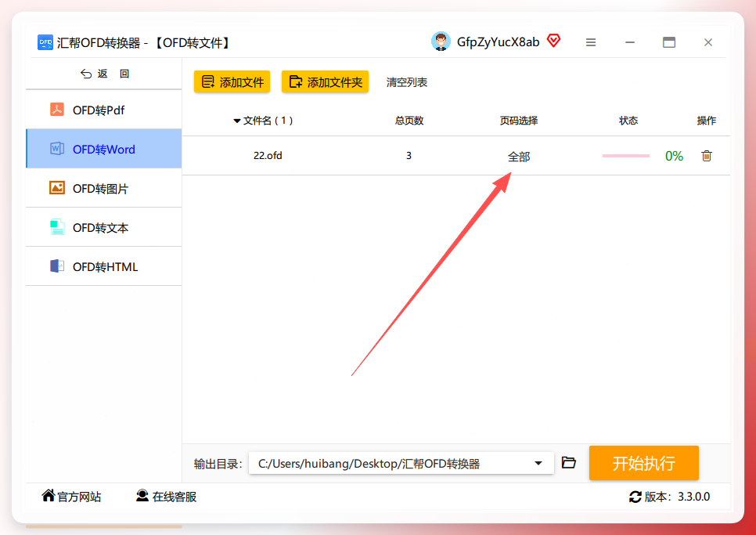Click the text file icon for OFD转文本
Image resolution: width=756 pixels, height=535 pixels.
point(57,226)
